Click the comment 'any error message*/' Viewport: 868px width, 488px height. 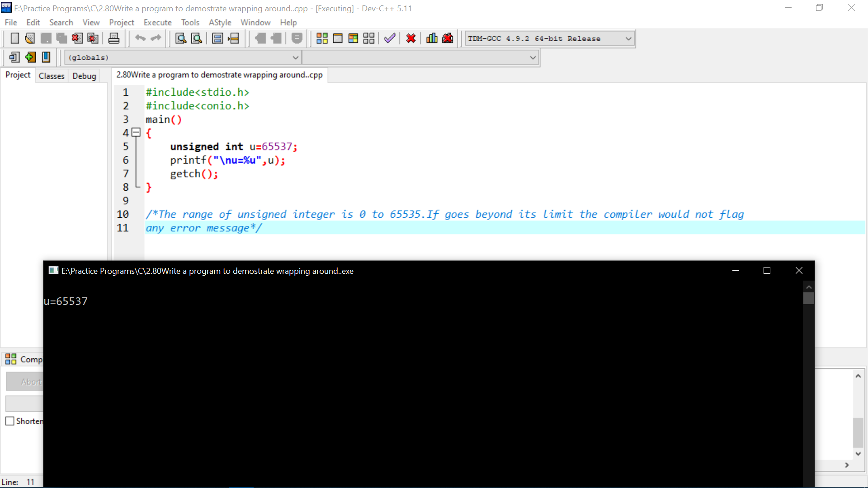click(204, 228)
